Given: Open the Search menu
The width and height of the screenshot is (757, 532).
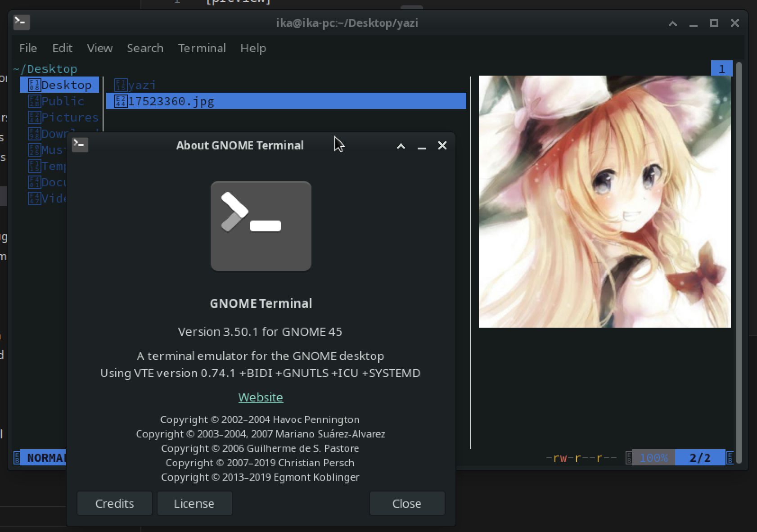Looking at the screenshot, I should pyautogui.click(x=144, y=48).
